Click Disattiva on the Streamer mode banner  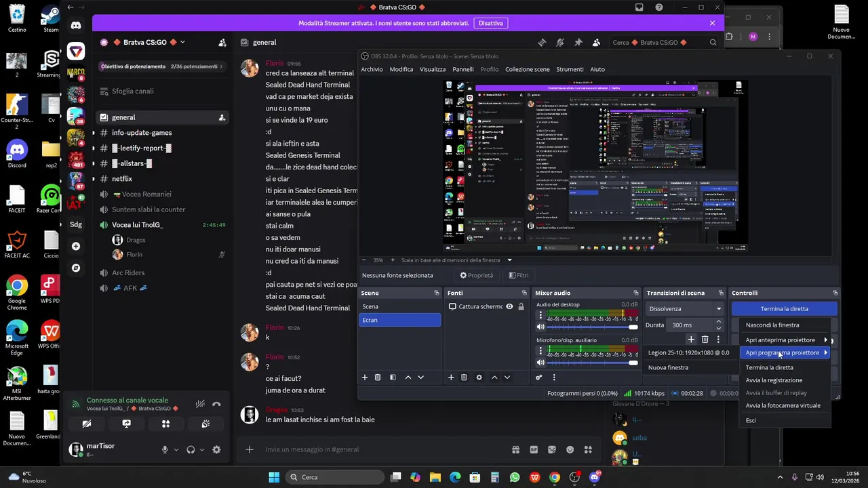[490, 23]
